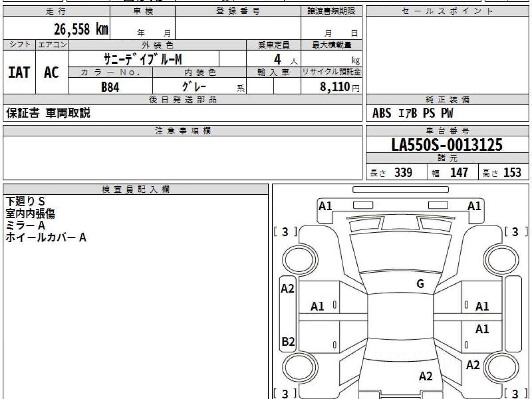The height and width of the screenshot is (399, 532).
Task: Click the リサイクル預託金 label
Action: coord(332,72)
